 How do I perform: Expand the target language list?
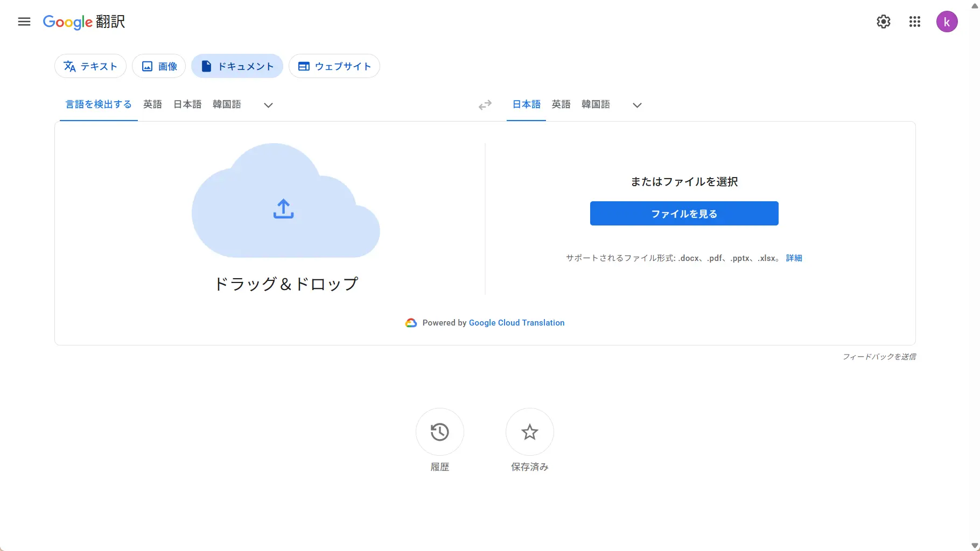click(637, 105)
